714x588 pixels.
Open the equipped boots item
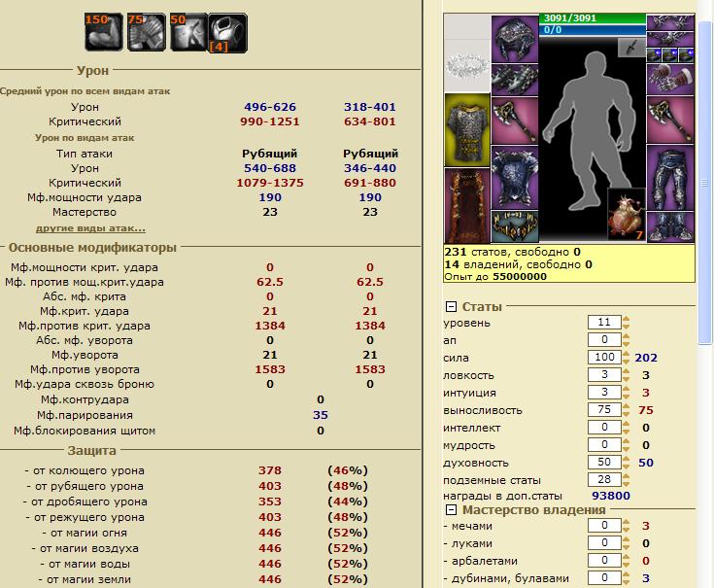tap(670, 226)
